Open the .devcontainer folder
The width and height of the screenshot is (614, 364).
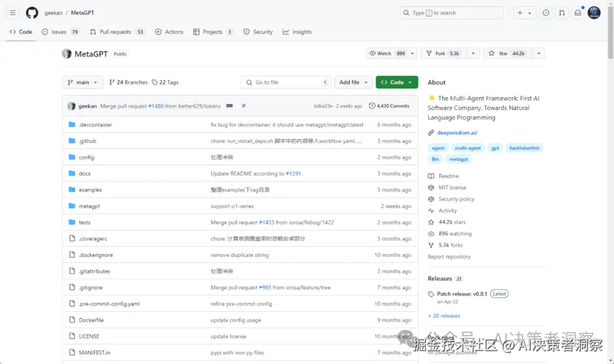95,125
